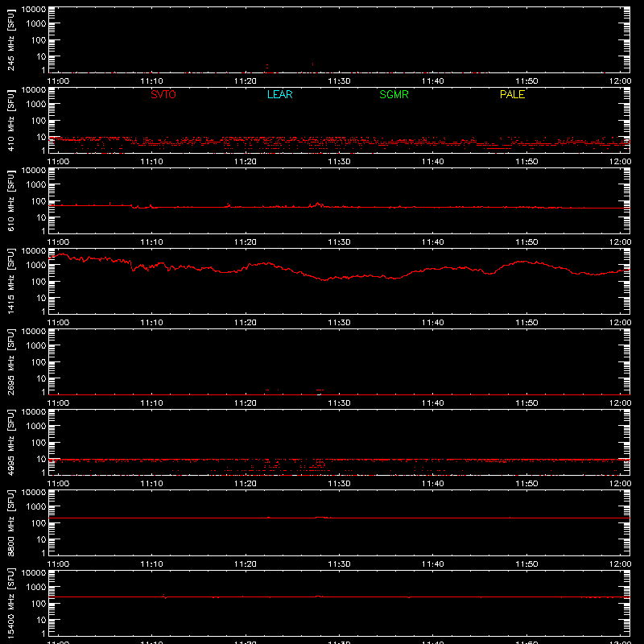Click the 100 tick of 410 MHz plot
This screenshot has height=644, width=644.
point(39,121)
